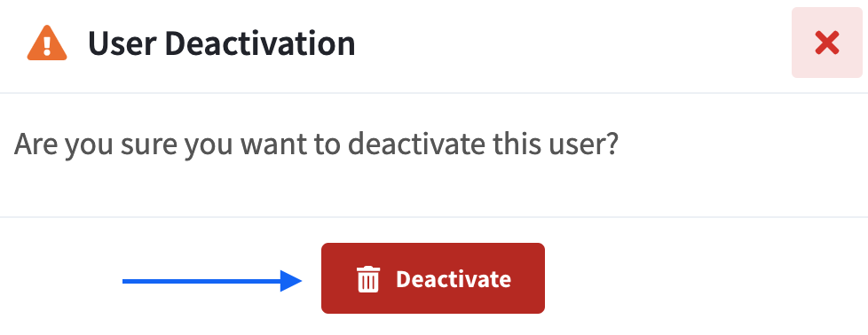Screen dimensions: 868x335
Task: Click the orange warning triangle icon
Action: click(x=47, y=43)
